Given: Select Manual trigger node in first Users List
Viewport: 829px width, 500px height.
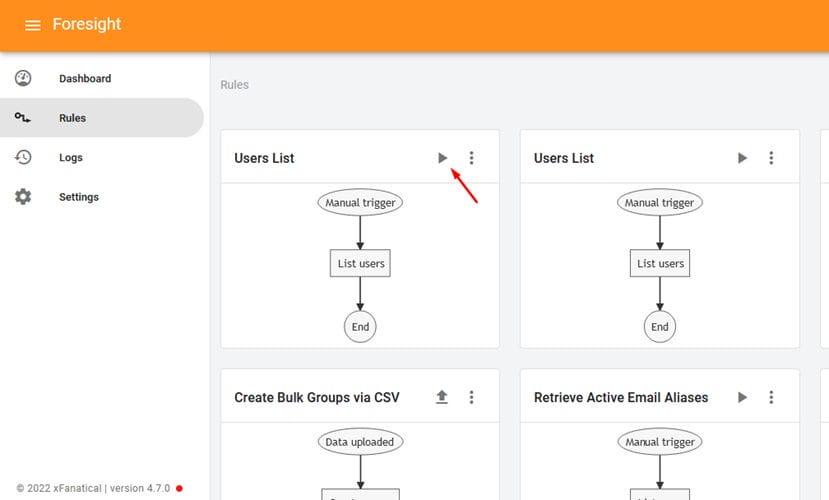Looking at the screenshot, I should coord(360,202).
